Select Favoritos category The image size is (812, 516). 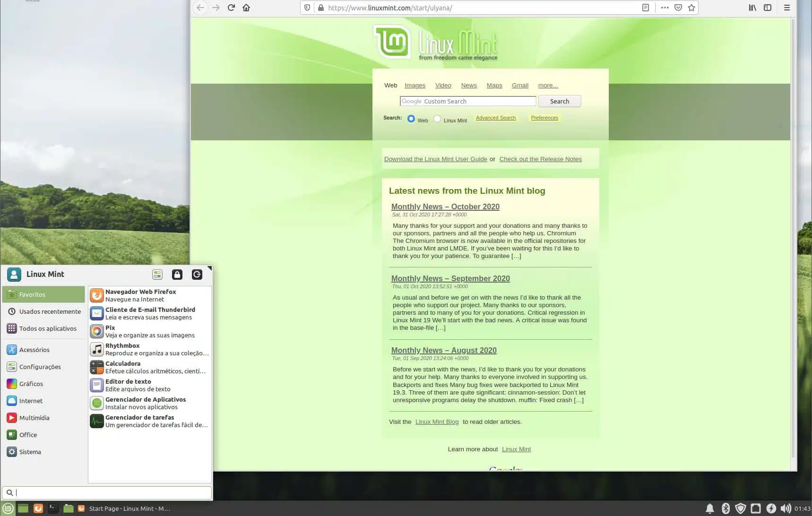coord(43,294)
